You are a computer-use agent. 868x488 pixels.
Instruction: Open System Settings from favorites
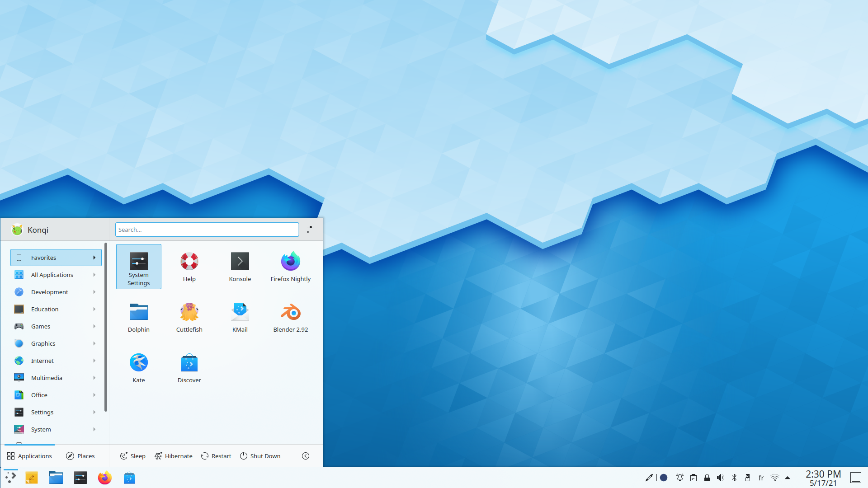(x=138, y=266)
